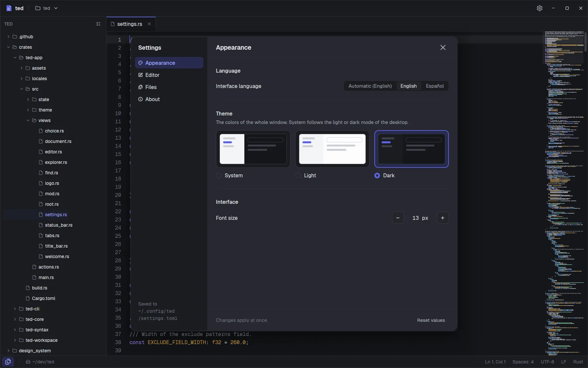
Task: Click the font size value 13 field
Action: [x=420, y=218]
